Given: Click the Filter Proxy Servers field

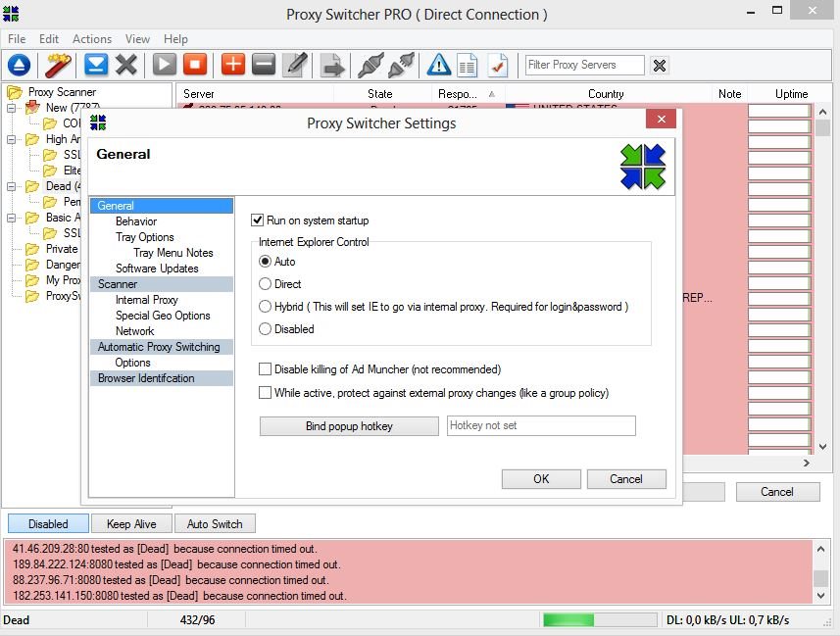Looking at the screenshot, I should (584, 65).
